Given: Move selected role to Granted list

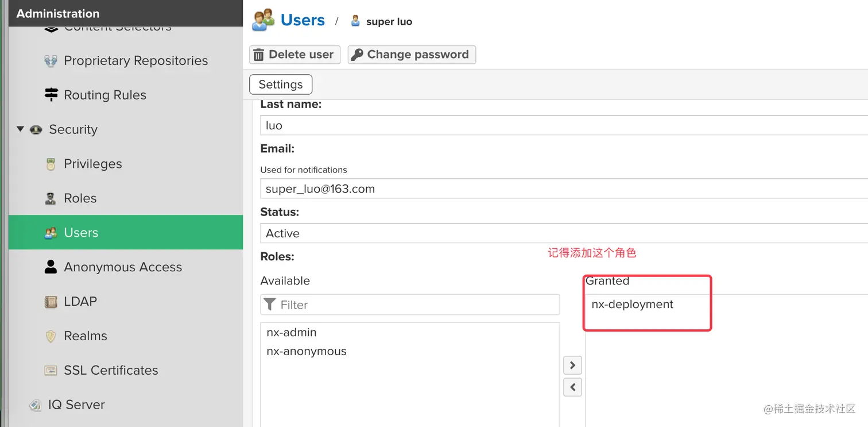Looking at the screenshot, I should 572,366.
